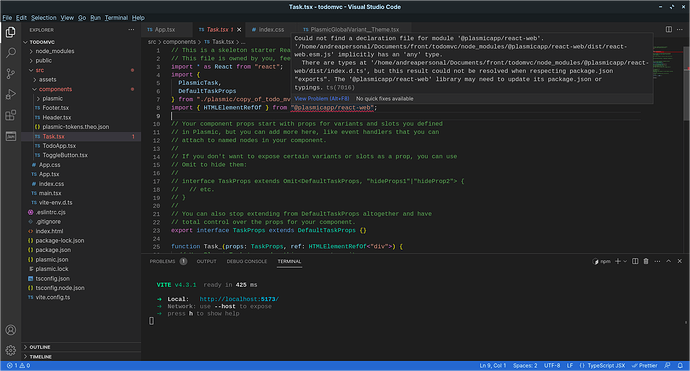Open vite.config.ts in the explorer
The image size is (690, 371).
pos(81,298)
